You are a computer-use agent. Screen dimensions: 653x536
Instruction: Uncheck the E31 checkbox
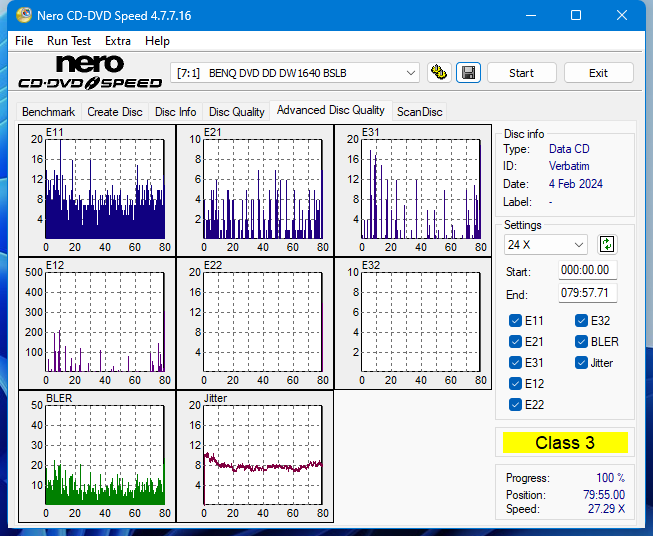click(515, 363)
